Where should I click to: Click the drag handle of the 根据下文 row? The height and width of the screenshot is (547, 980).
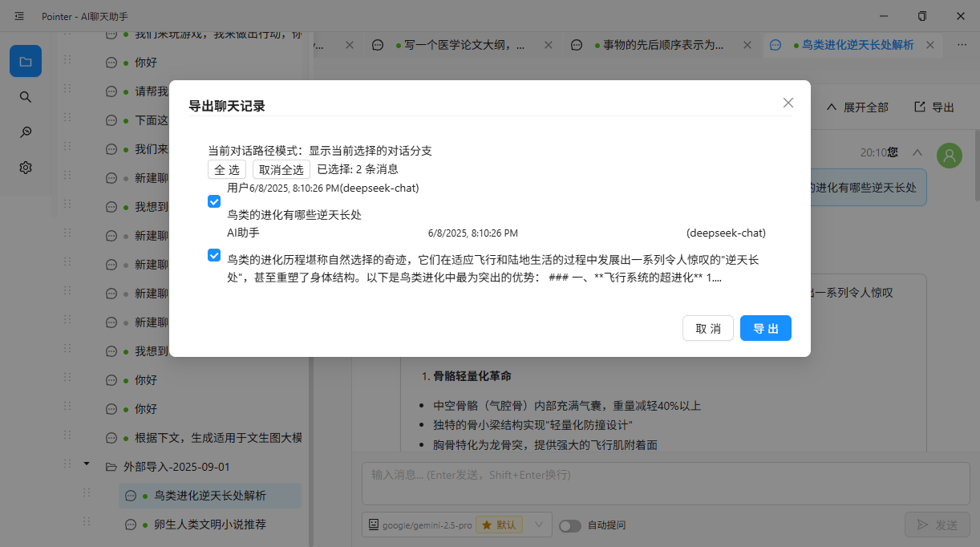[x=67, y=436]
